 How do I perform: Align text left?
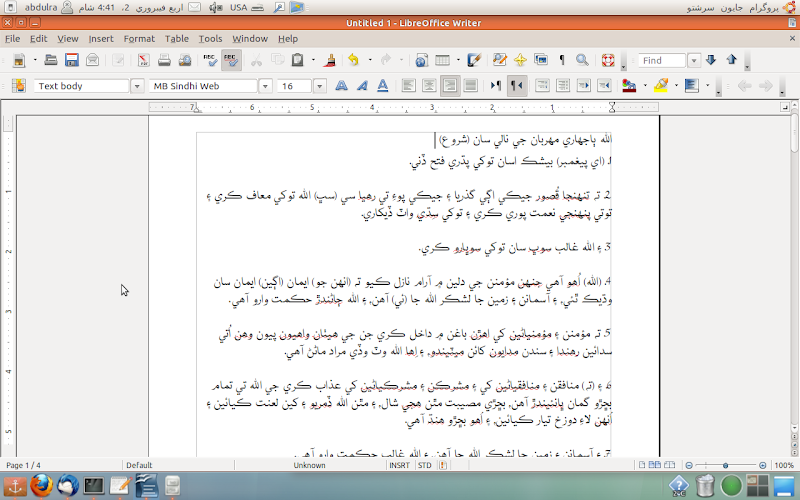click(408, 86)
